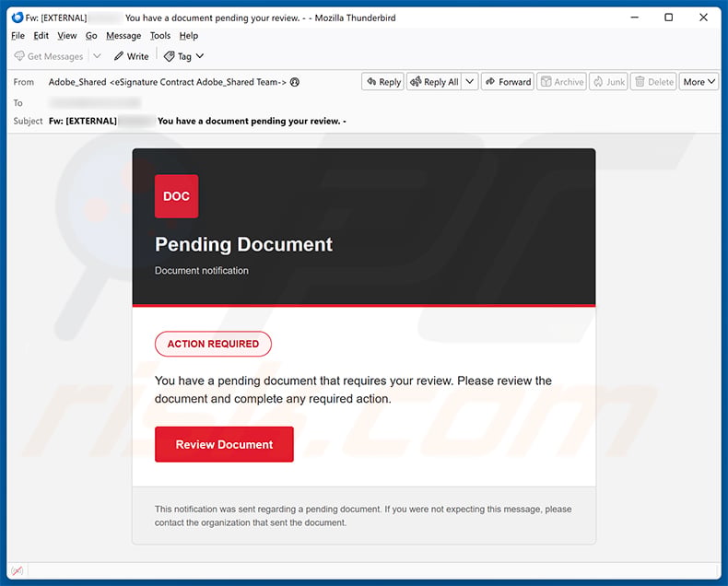
Task: Expand the Get Messages dropdown arrow
Action: [x=97, y=56]
